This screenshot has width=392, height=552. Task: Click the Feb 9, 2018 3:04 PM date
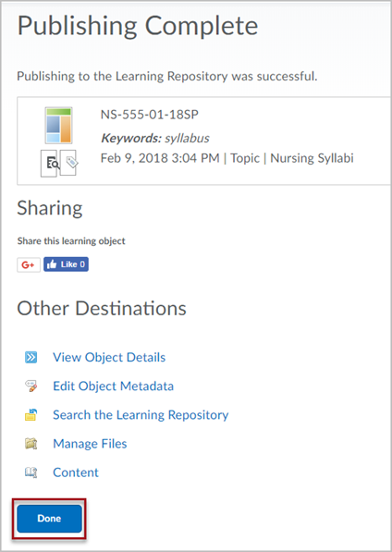(x=160, y=158)
